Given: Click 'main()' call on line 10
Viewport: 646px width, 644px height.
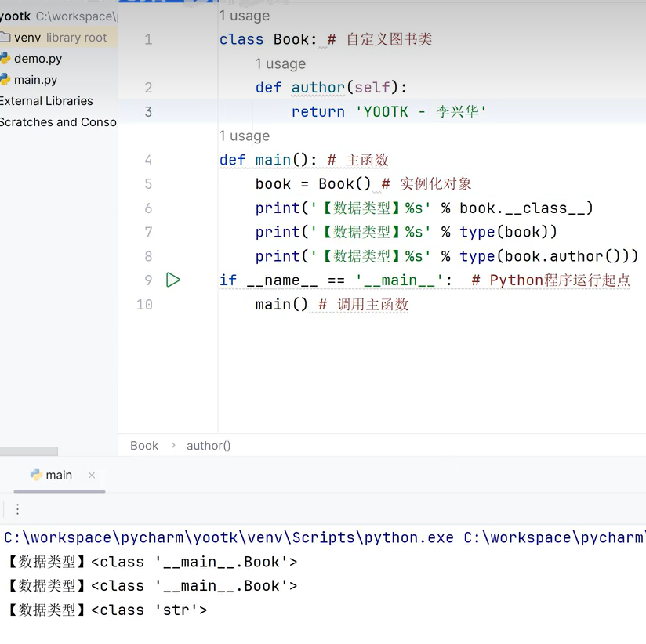Looking at the screenshot, I should tap(281, 305).
